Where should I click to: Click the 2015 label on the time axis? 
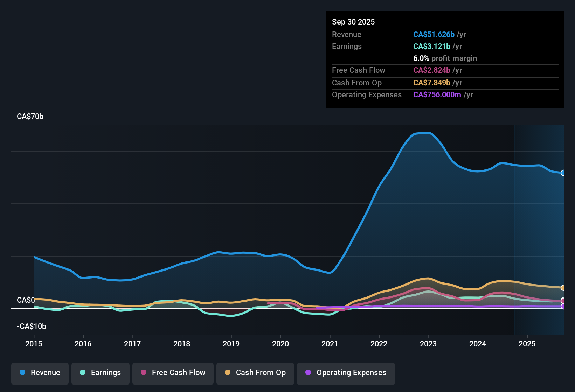pyautogui.click(x=34, y=344)
